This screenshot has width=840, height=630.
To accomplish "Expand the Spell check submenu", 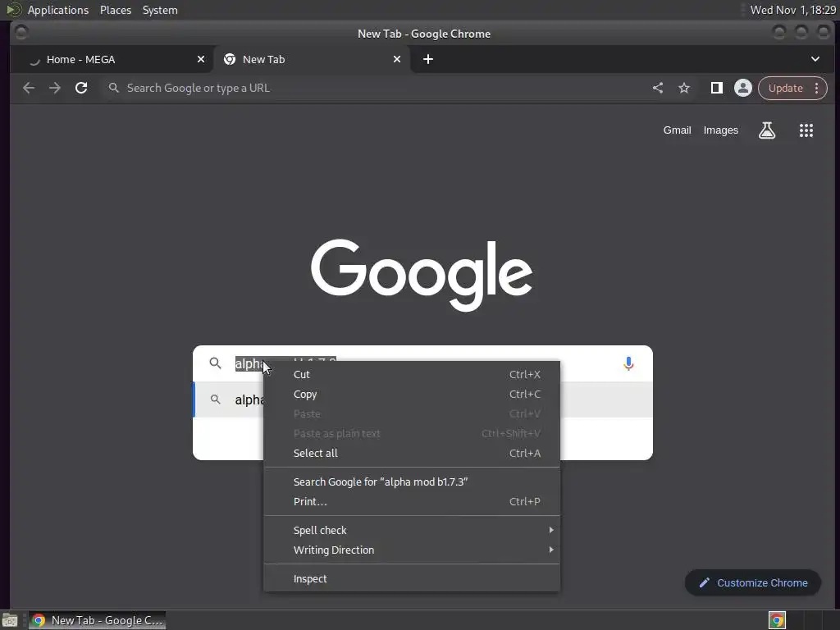I will click(412, 531).
